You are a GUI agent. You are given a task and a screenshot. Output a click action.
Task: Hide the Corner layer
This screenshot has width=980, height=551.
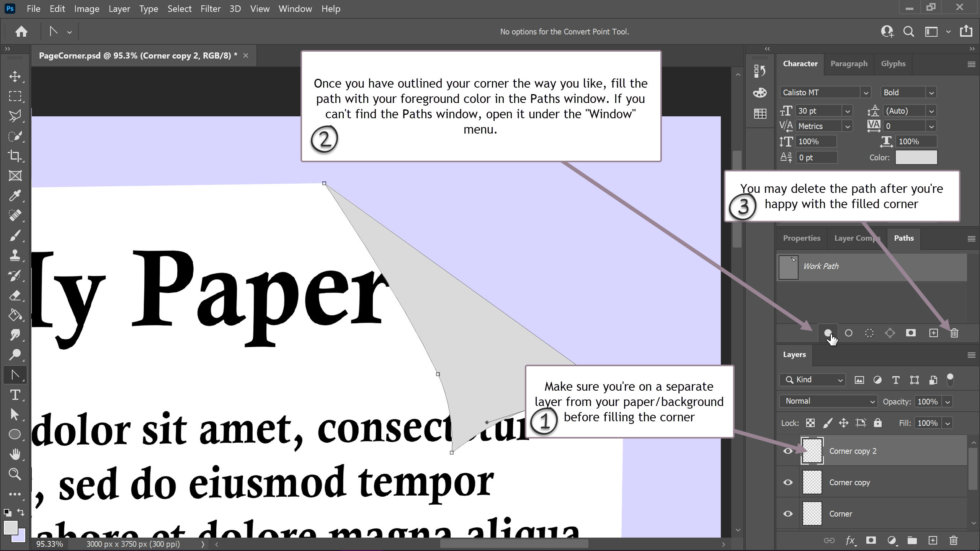pyautogui.click(x=788, y=514)
